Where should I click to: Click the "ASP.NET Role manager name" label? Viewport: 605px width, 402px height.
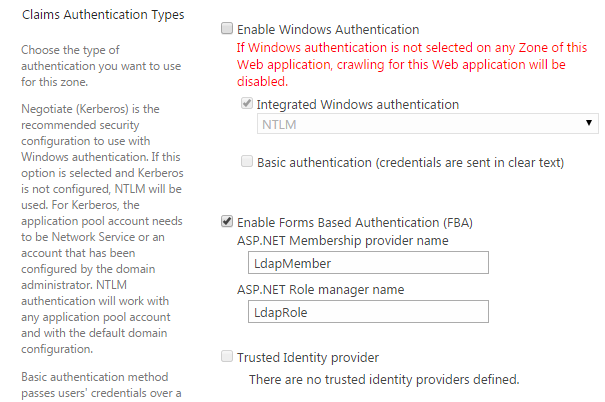[319, 290]
